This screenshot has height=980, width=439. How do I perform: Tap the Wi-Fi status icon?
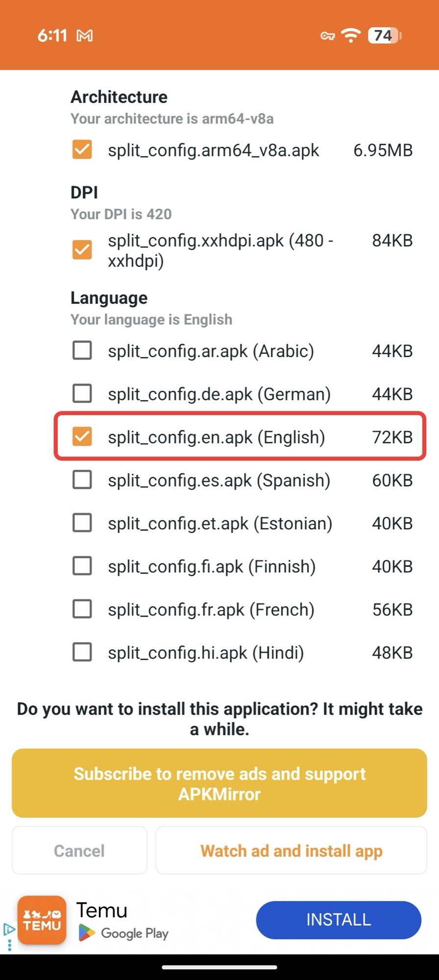click(351, 35)
